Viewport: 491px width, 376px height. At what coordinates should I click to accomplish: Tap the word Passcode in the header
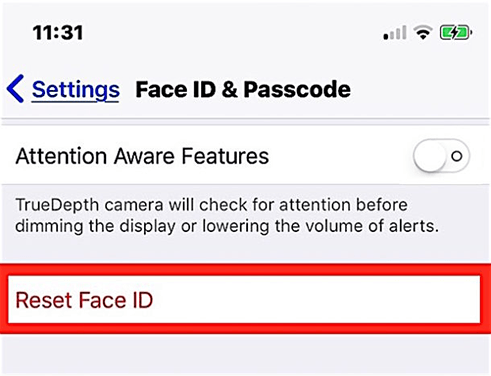click(297, 89)
